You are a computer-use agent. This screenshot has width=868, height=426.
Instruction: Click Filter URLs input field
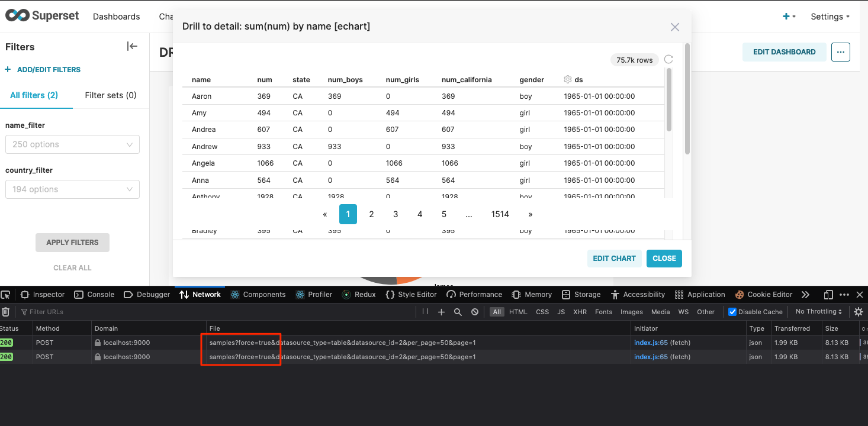click(218, 312)
